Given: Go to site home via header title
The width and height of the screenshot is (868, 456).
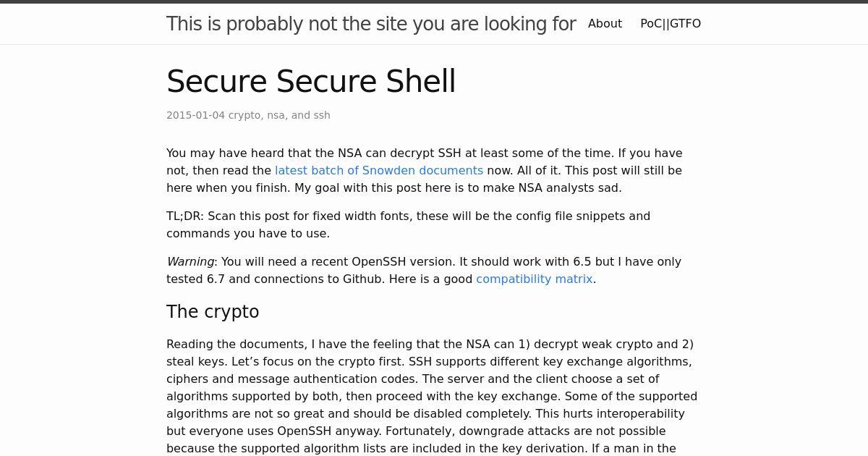Looking at the screenshot, I should pyautogui.click(x=371, y=24).
